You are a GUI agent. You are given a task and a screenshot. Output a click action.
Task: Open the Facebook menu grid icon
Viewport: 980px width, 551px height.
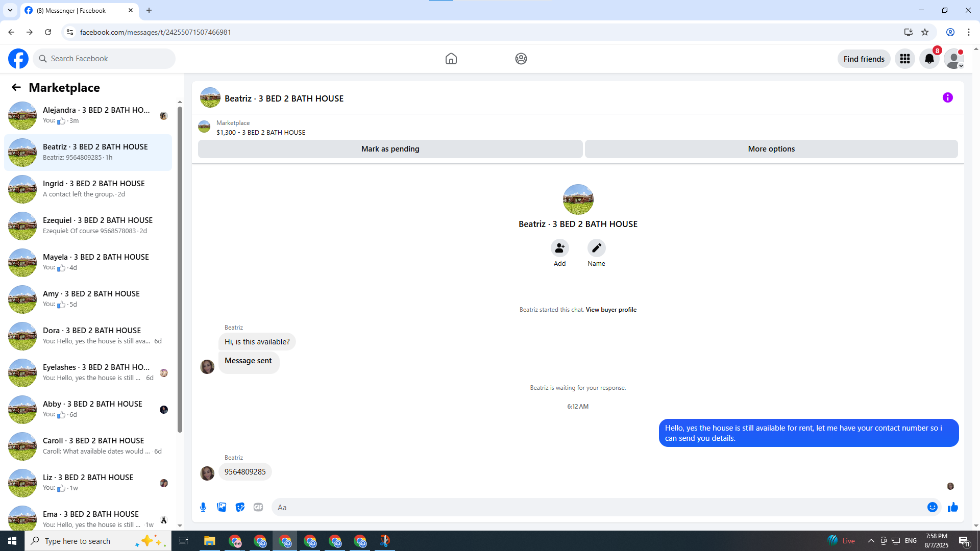click(x=905, y=59)
